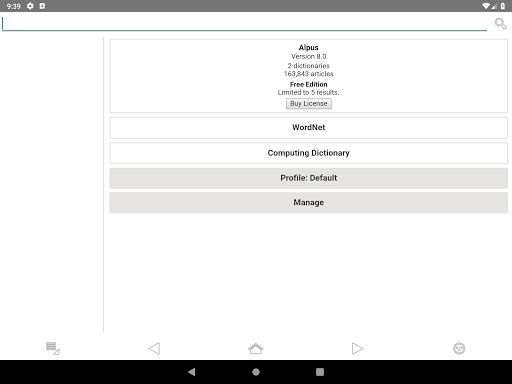Image resolution: width=512 pixels, height=384 pixels.
Task: Open the WordNet dictionary entry
Action: click(309, 128)
